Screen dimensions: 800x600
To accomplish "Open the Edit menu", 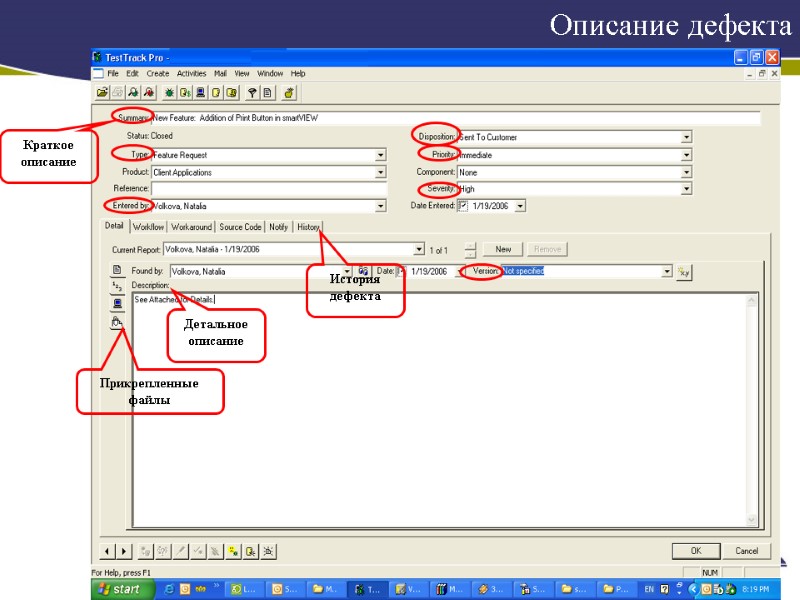I will point(132,73).
